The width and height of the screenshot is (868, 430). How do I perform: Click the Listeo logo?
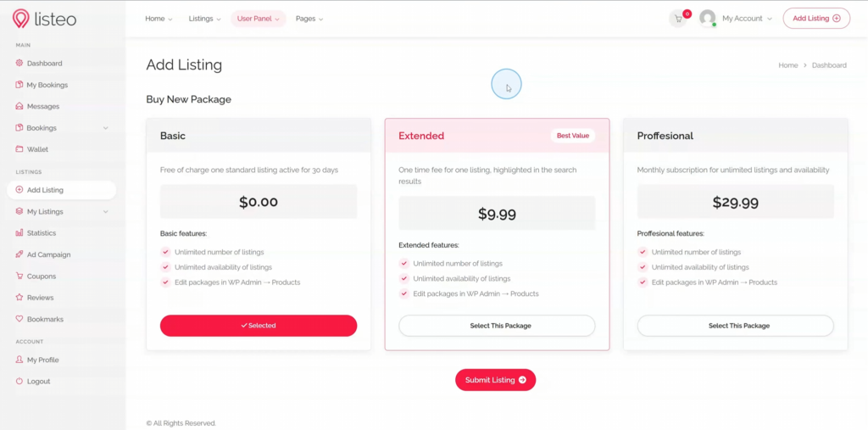[45, 18]
